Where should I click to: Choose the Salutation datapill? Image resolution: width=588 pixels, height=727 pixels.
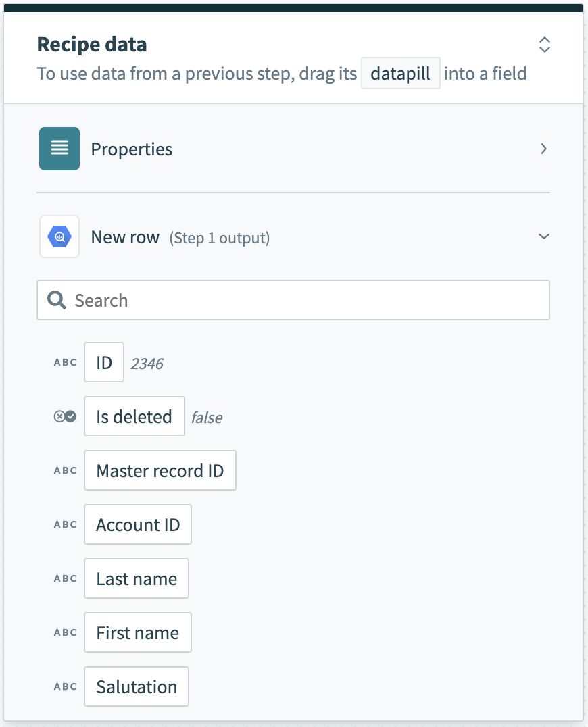[x=137, y=687]
